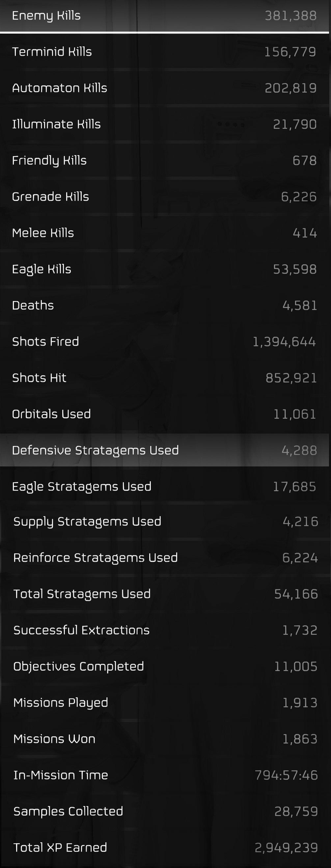Select the Shots Fired entry
Screen dimensions: 331x868
tap(164, 341)
